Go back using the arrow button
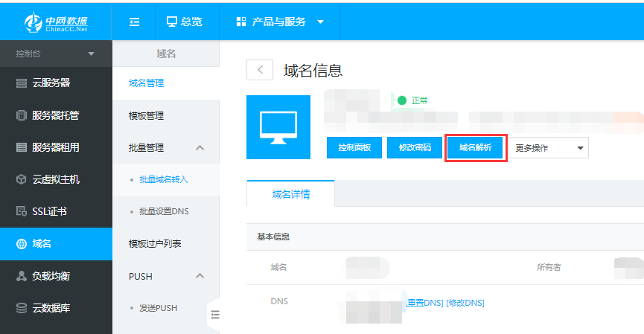Viewport: 644px width, 334px height. pos(260,70)
